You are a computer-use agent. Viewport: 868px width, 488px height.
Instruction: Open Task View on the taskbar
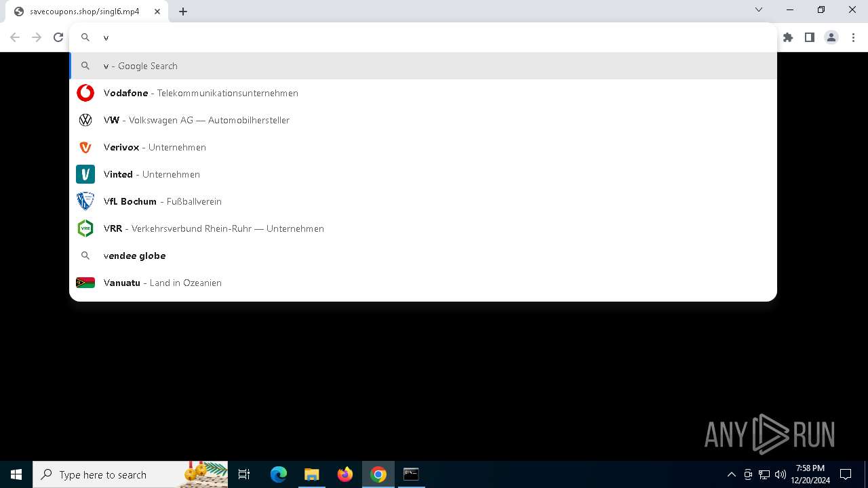pos(244,474)
